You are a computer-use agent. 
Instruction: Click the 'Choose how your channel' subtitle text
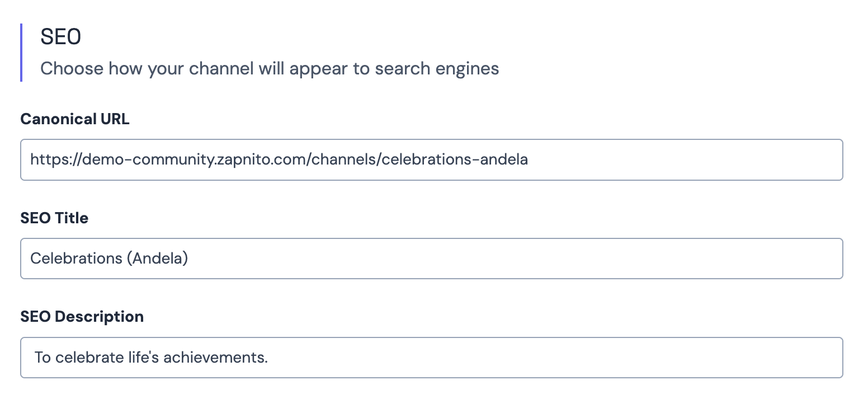coord(168,69)
